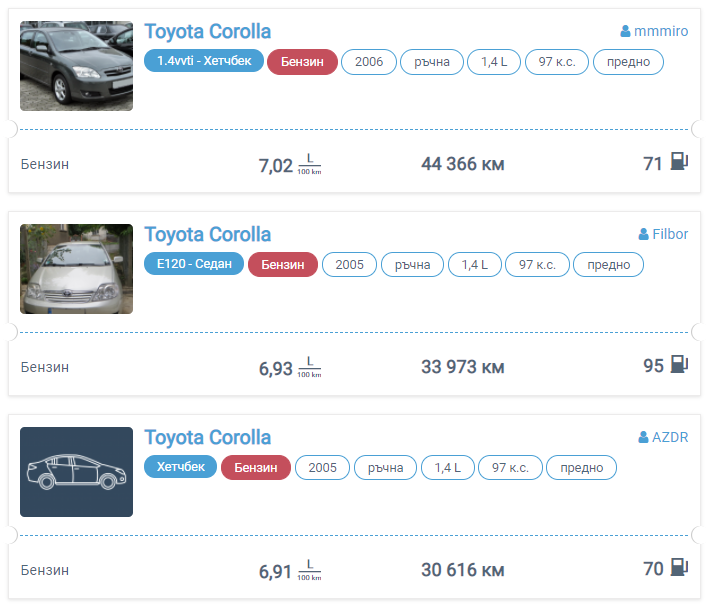The width and height of the screenshot is (709, 609).
Task: Click the 2006 year tag
Action: (x=369, y=62)
